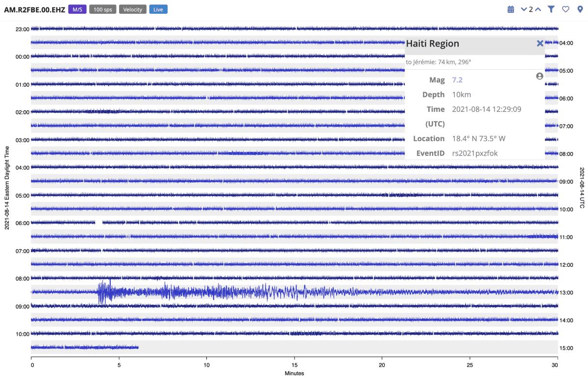
Task: Decrease trace count with the down chevron
Action: (523, 9)
